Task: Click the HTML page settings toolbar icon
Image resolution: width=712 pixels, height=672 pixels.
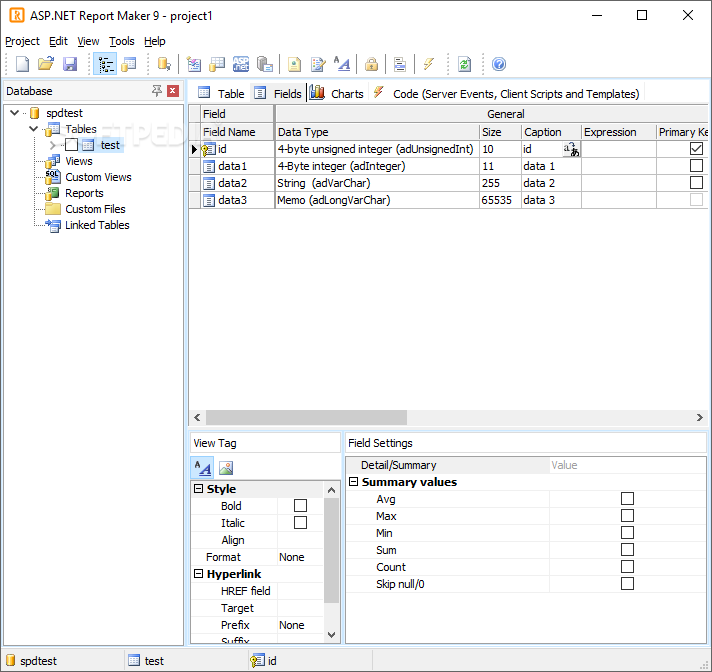Action: 294,64
